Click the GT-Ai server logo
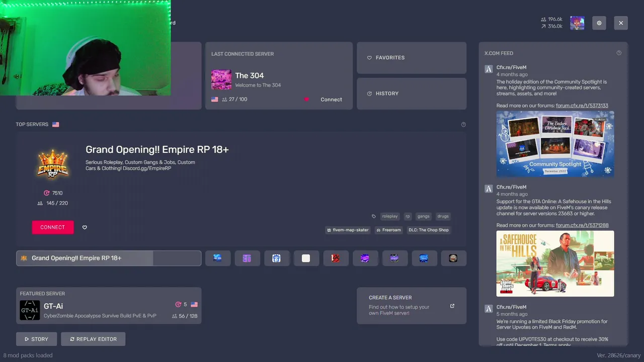The width and height of the screenshot is (644, 362). coord(30,310)
